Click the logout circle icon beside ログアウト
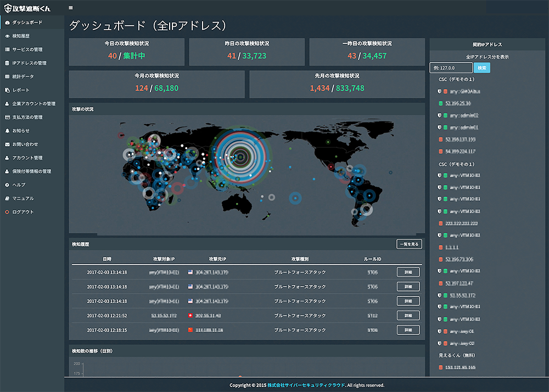549x392 pixels. click(7, 212)
